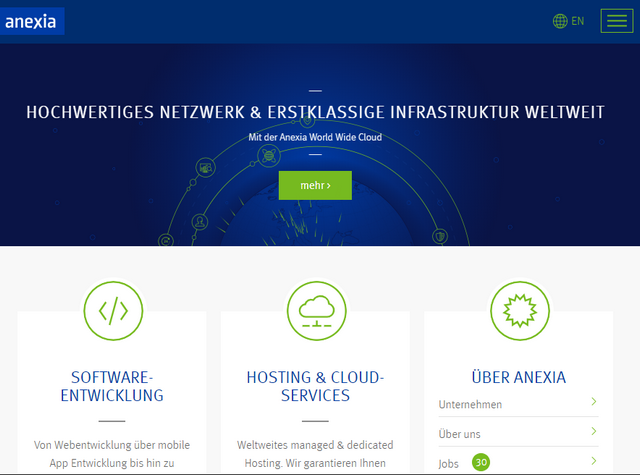Click the user icon on the globe arc

click(x=200, y=222)
